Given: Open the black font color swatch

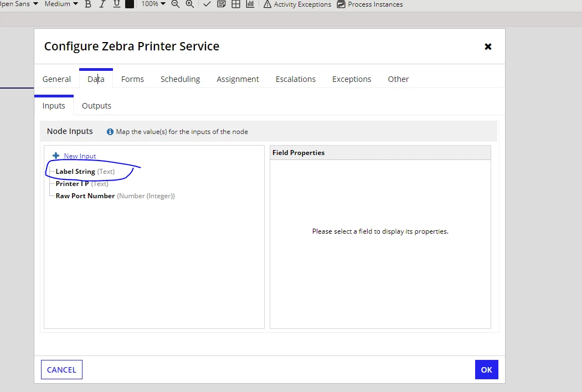Looking at the screenshot, I should [130, 4].
